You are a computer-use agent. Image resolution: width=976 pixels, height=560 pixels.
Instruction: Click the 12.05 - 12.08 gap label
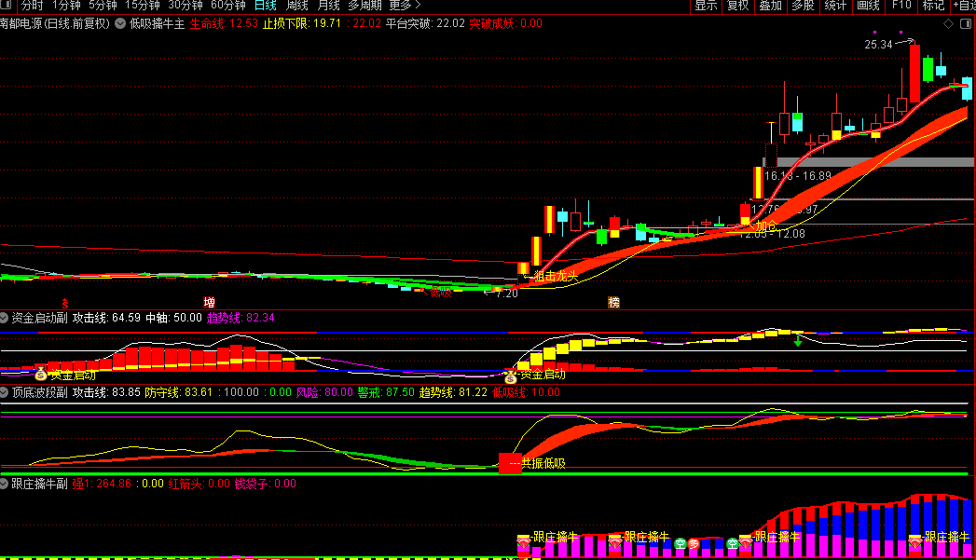773,233
